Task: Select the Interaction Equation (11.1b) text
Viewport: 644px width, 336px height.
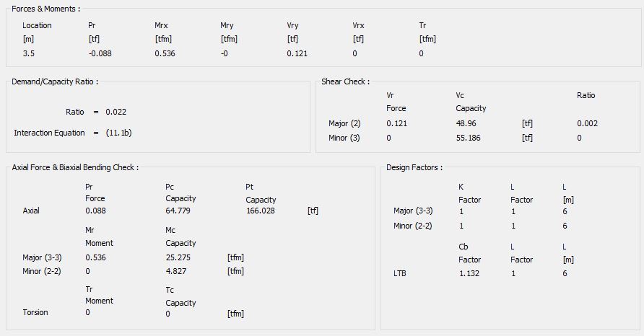Action: pos(118,133)
